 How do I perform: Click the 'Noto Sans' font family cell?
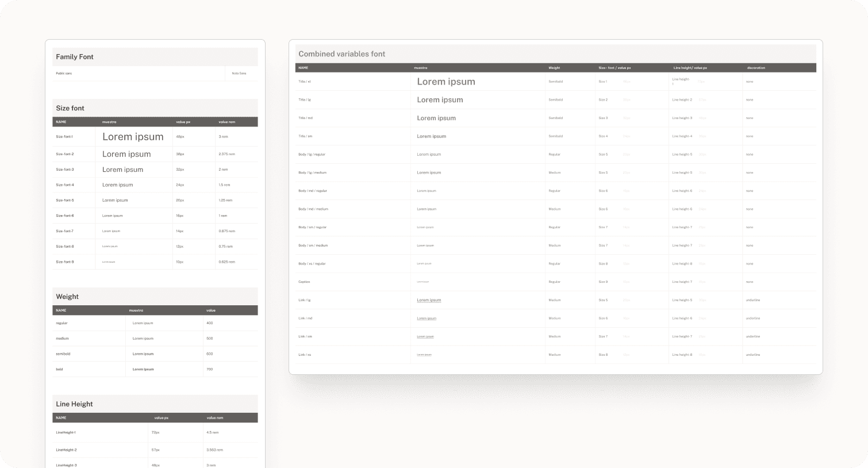click(239, 74)
